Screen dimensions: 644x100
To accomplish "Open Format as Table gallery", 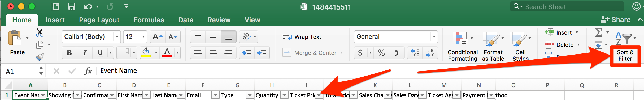I will (493, 46).
